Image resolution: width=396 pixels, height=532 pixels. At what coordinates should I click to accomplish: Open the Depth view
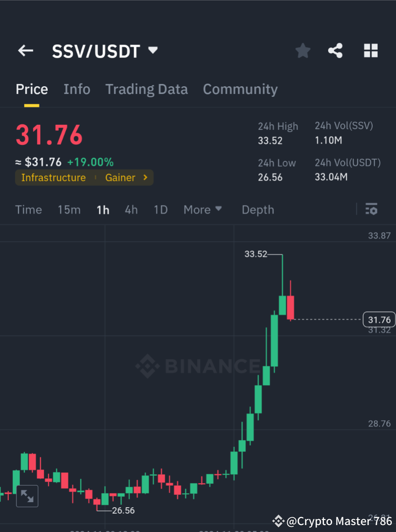coord(257,210)
